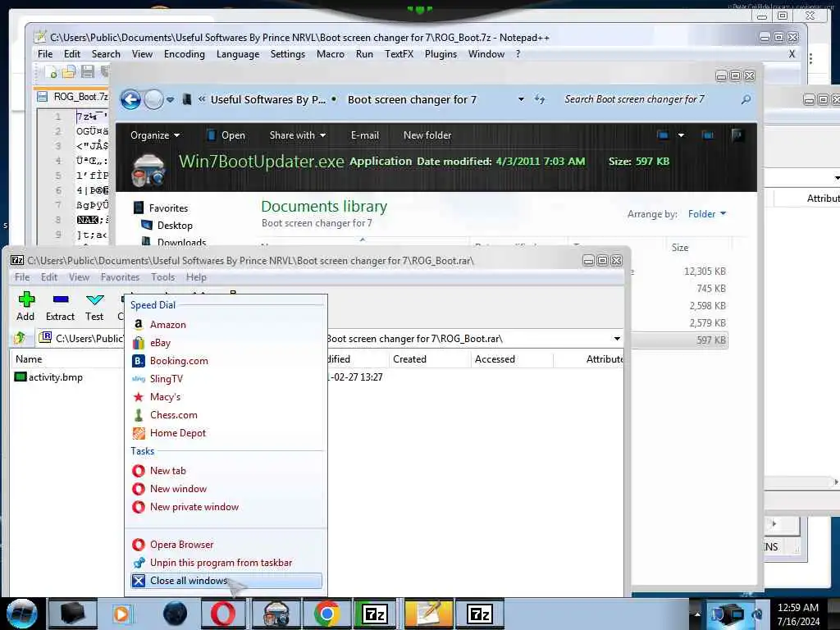
Task: Click the Explorer forward arrow button
Action: [153, 99]
